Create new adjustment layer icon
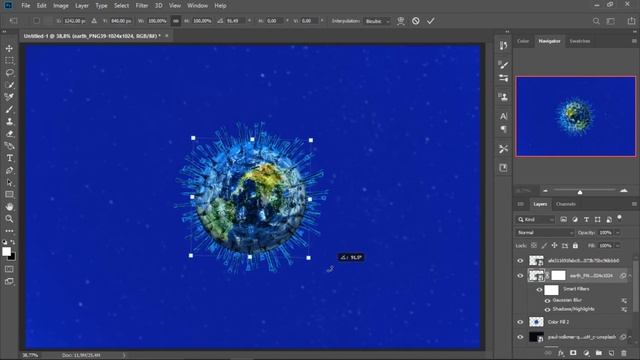The image size is (640, 360). (586, 353)
